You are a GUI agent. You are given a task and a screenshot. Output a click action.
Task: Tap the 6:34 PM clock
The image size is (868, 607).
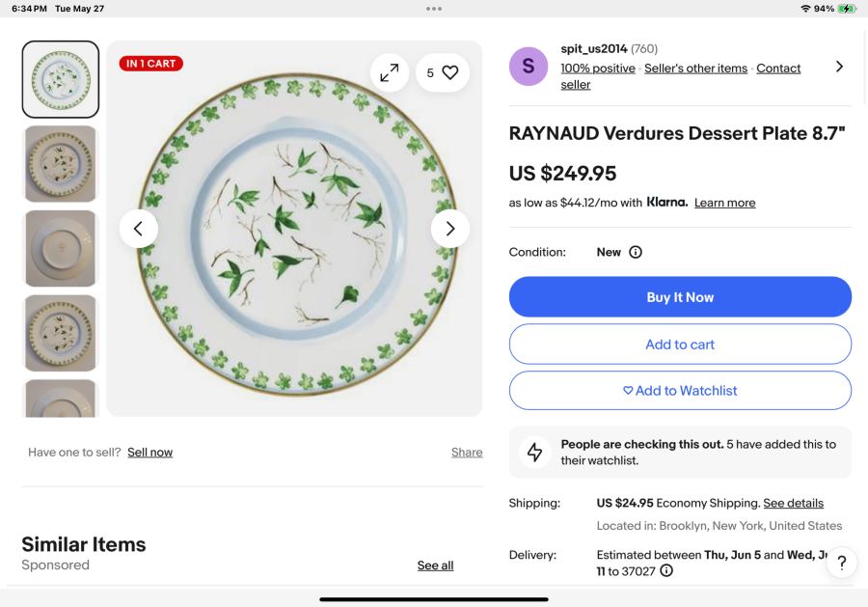tap(29, 9)
